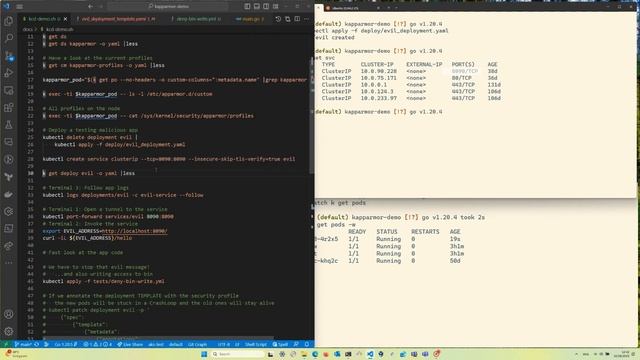Screen dimensions: 640x360
Task: Open the Extensions view
Action: [9, 108]
